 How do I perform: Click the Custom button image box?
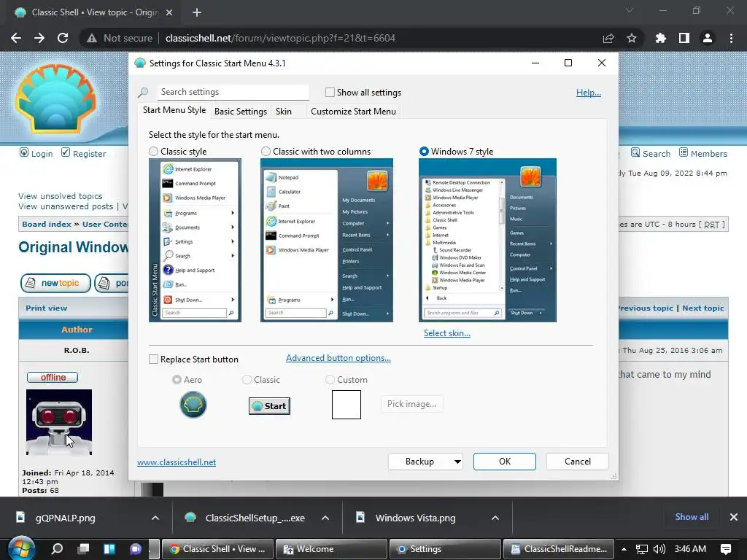[347, 405]
